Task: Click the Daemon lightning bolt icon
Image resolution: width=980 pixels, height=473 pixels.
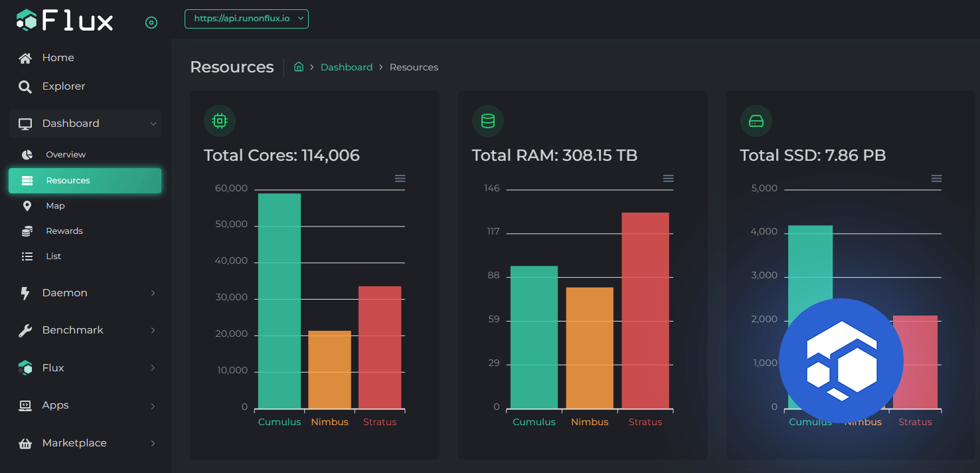Action: (25, 293)
